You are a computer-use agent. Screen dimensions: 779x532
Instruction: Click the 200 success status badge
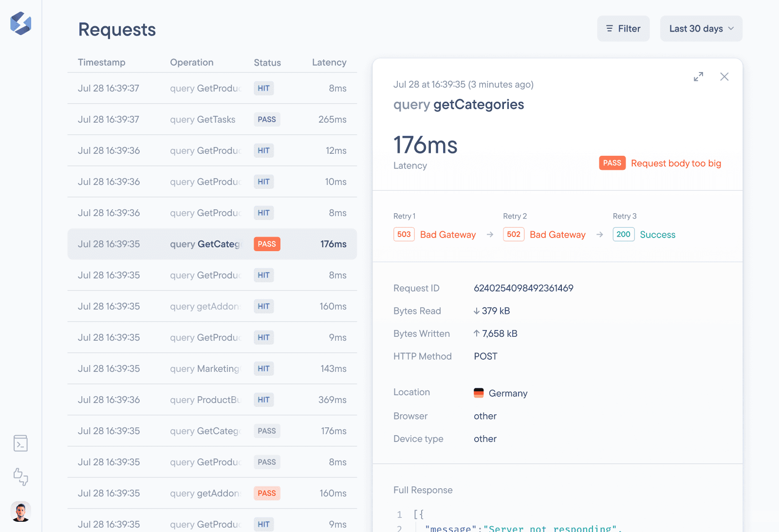623,234
